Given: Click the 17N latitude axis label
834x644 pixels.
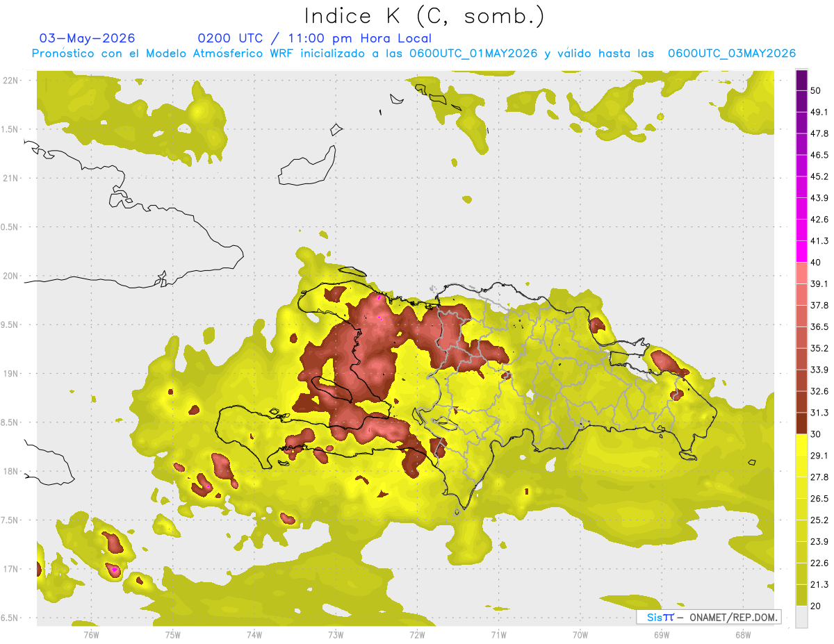Looking at the screenshot, I should (10, 569).
